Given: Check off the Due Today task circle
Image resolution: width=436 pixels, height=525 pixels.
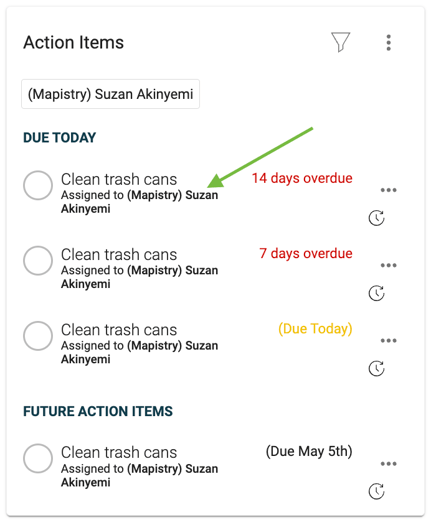Looking at the screenshot, I should tap(38, 336).
